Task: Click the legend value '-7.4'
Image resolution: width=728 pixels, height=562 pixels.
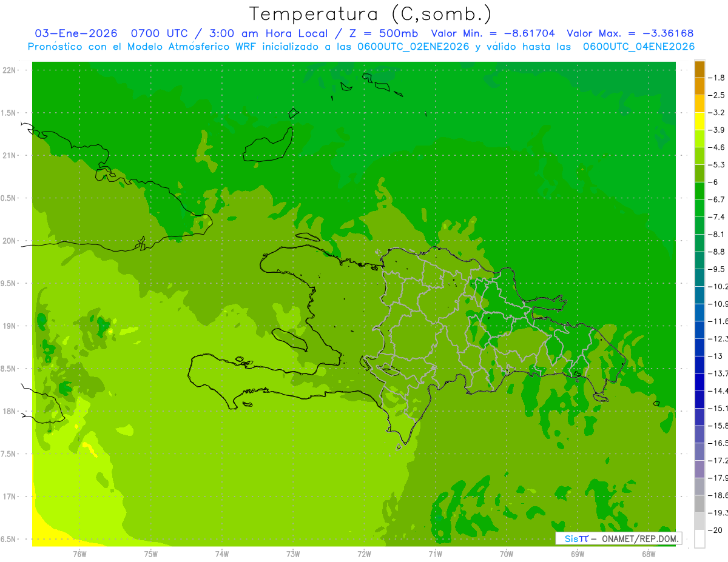Action: coord(717,217)
